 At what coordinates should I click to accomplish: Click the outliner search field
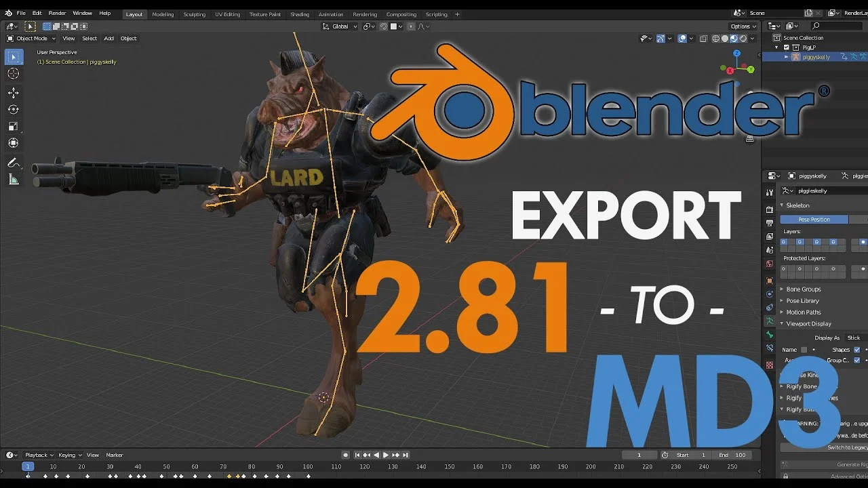838,26
